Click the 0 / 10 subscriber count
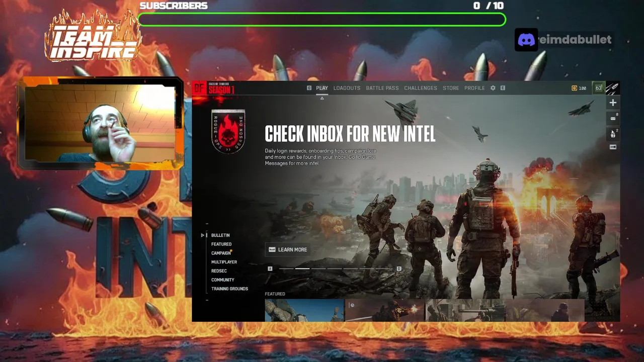The height and width of the screenshot is (362, 644). pos(488,6)
